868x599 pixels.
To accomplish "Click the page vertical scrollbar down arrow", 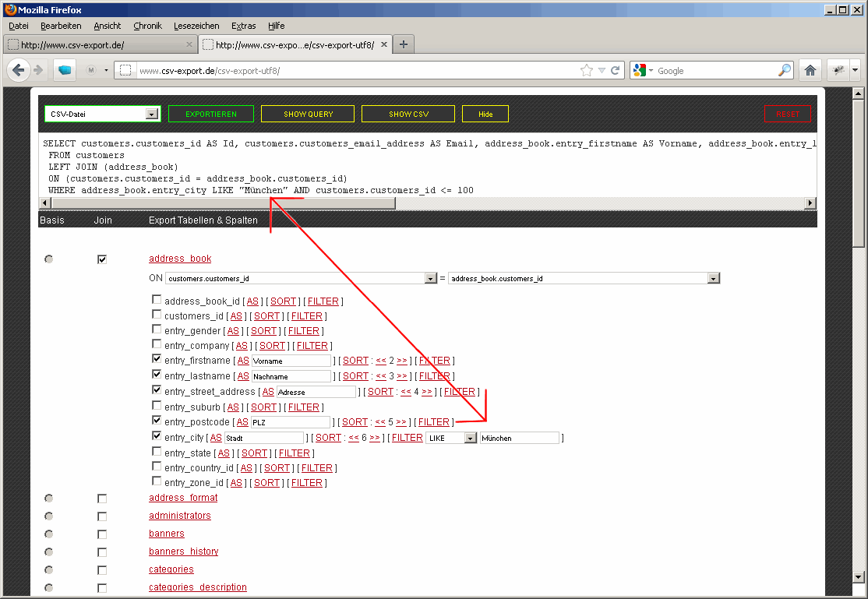I will pos(859,576).
